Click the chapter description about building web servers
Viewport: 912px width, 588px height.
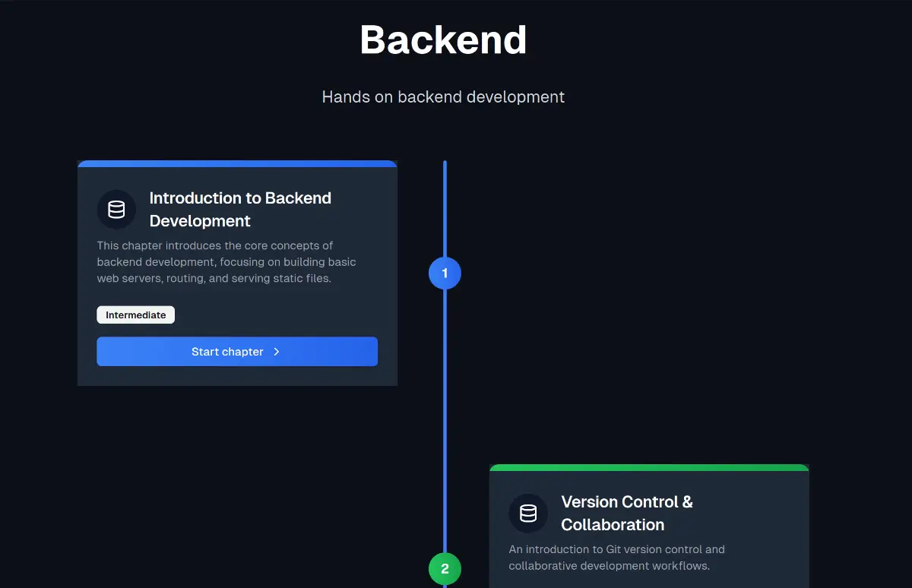pos(226,262)
